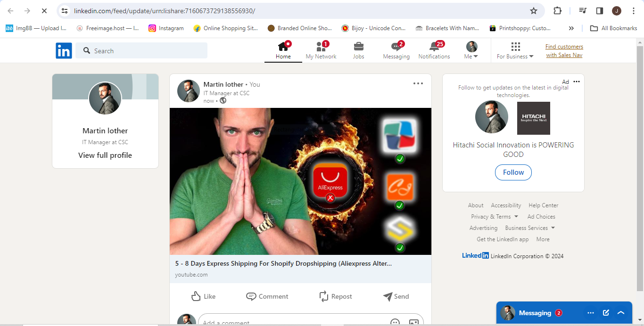The image size is (644, 326).
Task: Repost this post
Action: click(336, 296)
